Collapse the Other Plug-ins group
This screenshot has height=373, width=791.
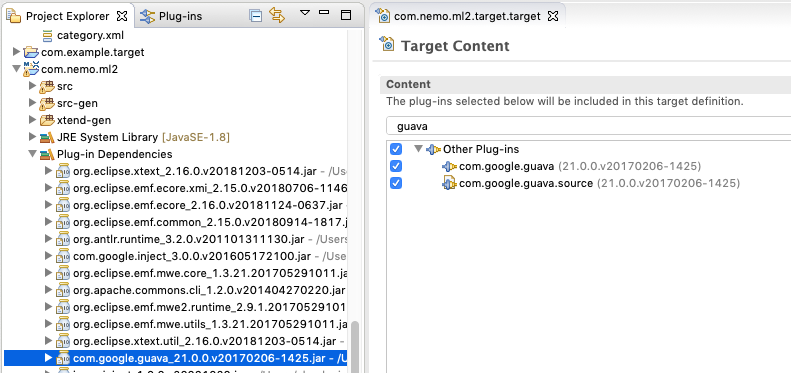[x=418, y=149]
